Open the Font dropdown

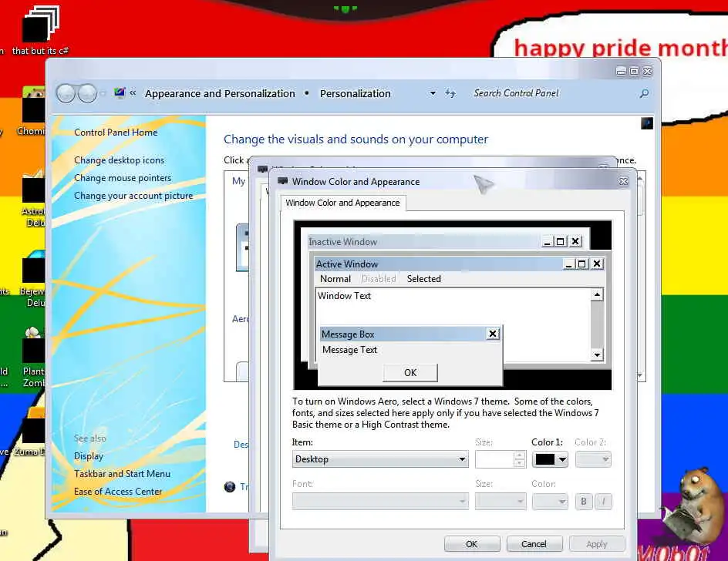[x=379, y=501]
